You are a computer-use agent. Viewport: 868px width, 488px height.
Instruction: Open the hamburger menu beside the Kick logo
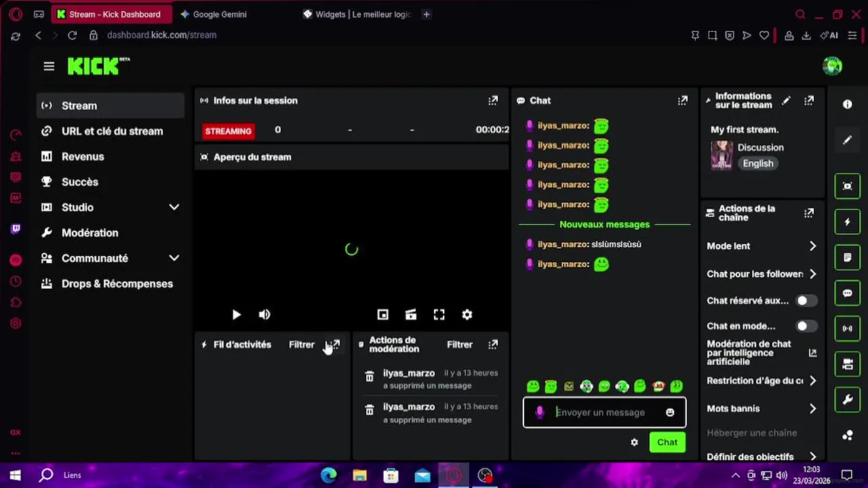point(49,66)
